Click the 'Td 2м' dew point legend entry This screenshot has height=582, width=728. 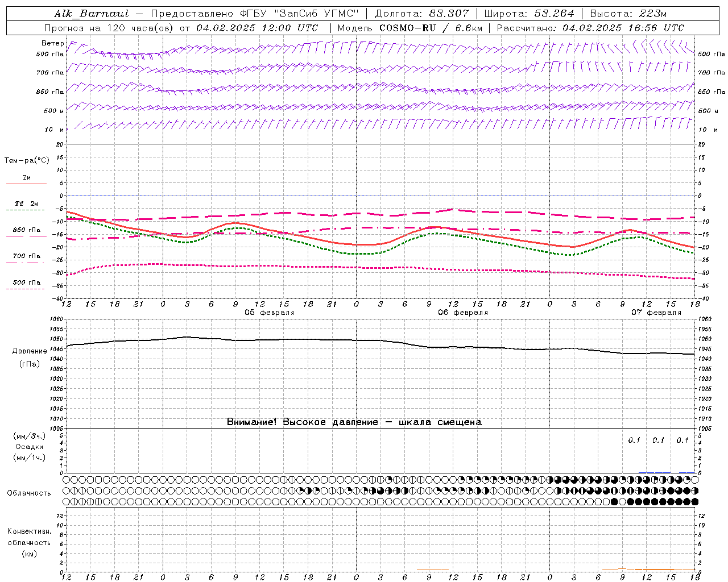27,203
